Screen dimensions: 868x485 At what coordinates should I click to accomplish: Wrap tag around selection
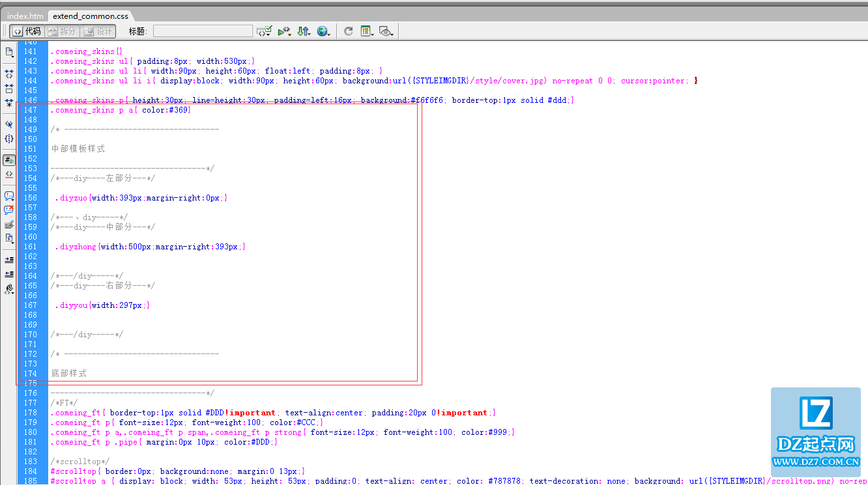[x=9, y=225]
